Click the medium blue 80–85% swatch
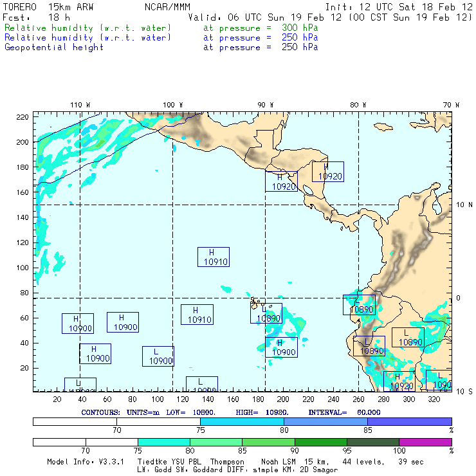Viewport: 476px width, 476px height. [x=325, y=421]
